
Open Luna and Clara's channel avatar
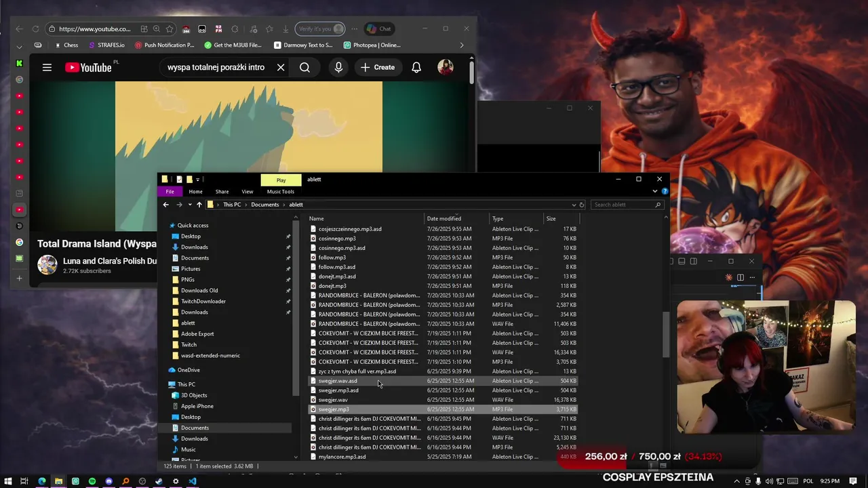point(47,265)
